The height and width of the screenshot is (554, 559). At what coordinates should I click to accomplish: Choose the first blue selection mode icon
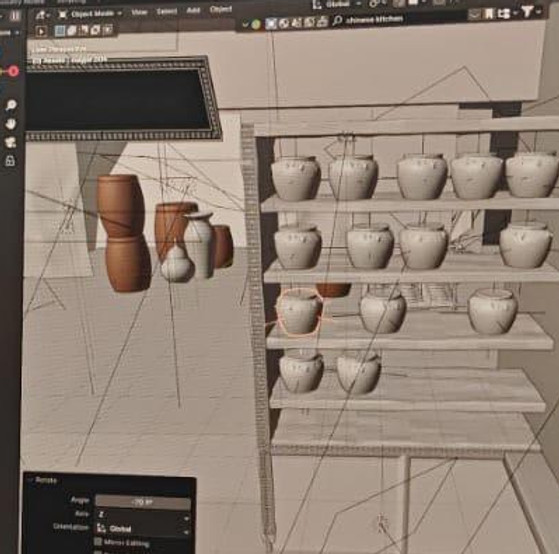pos(60,31)
